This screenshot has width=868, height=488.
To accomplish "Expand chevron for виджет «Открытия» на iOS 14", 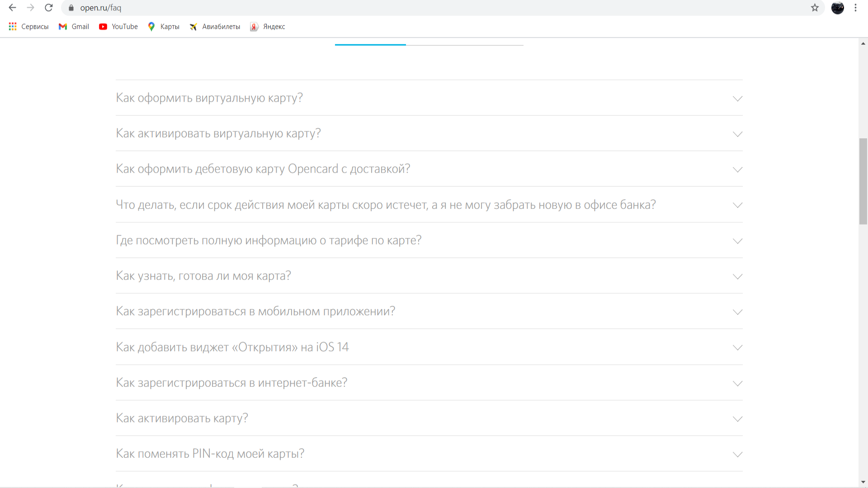I will pos(737,347).
